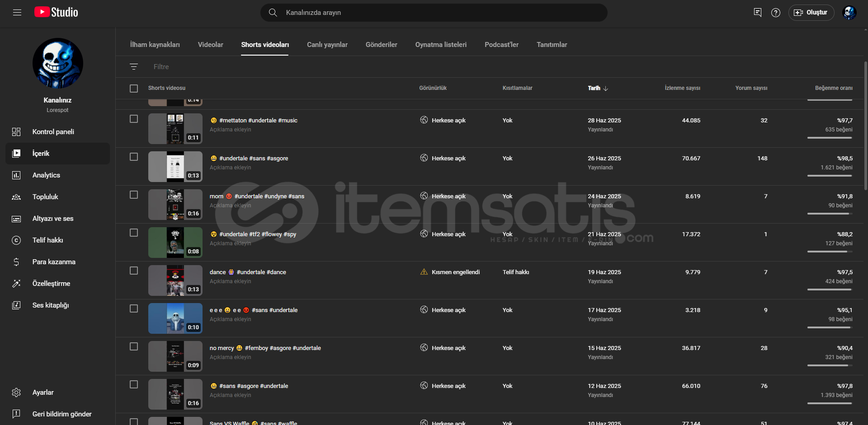Click the search magnifier icon
Viewport: 868px width, 425px height.
[273, 13]
